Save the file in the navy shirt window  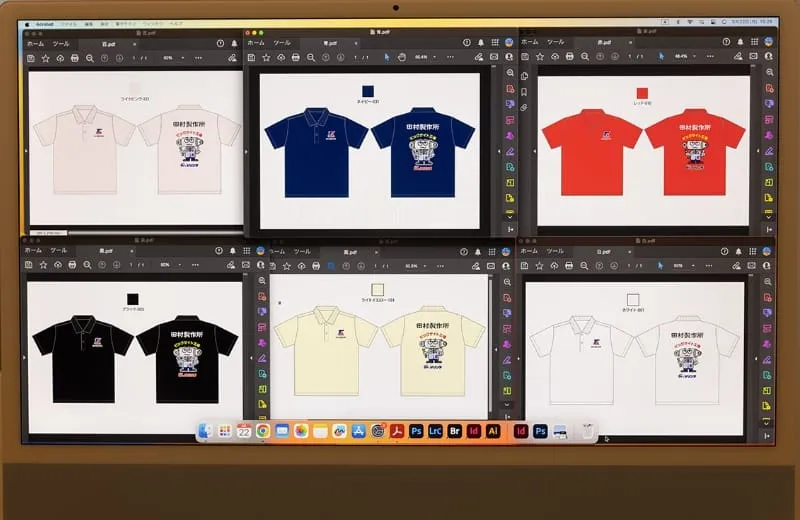(252, 58)
